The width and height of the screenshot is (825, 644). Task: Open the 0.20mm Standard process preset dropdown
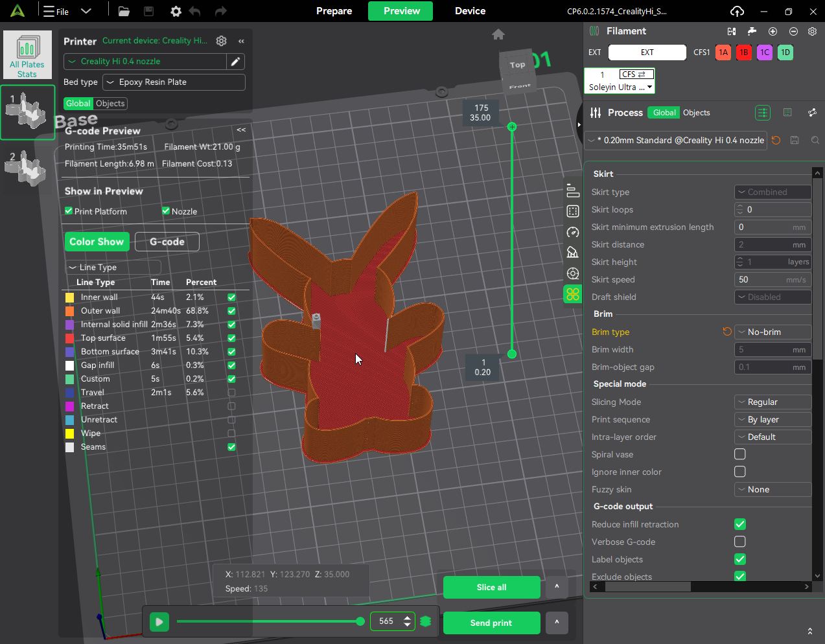(676, 140)
